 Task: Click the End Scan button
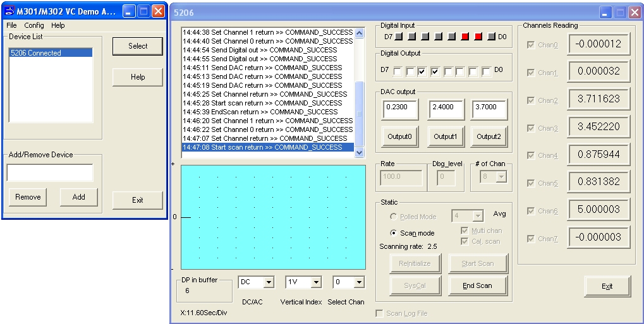(477, 285)
